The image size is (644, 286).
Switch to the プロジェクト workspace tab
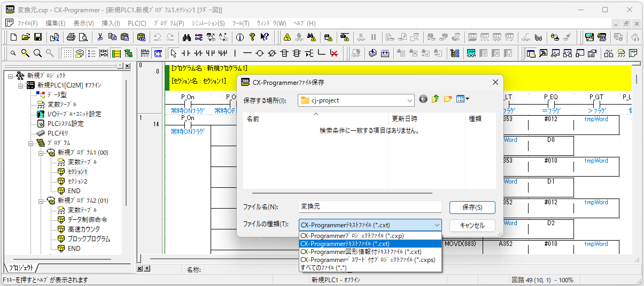click(x=22, y=267)
